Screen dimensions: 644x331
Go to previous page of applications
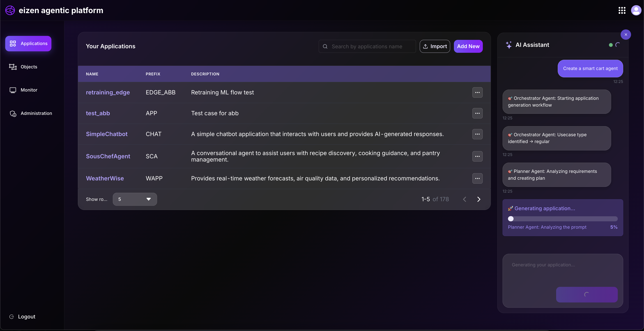464,199
